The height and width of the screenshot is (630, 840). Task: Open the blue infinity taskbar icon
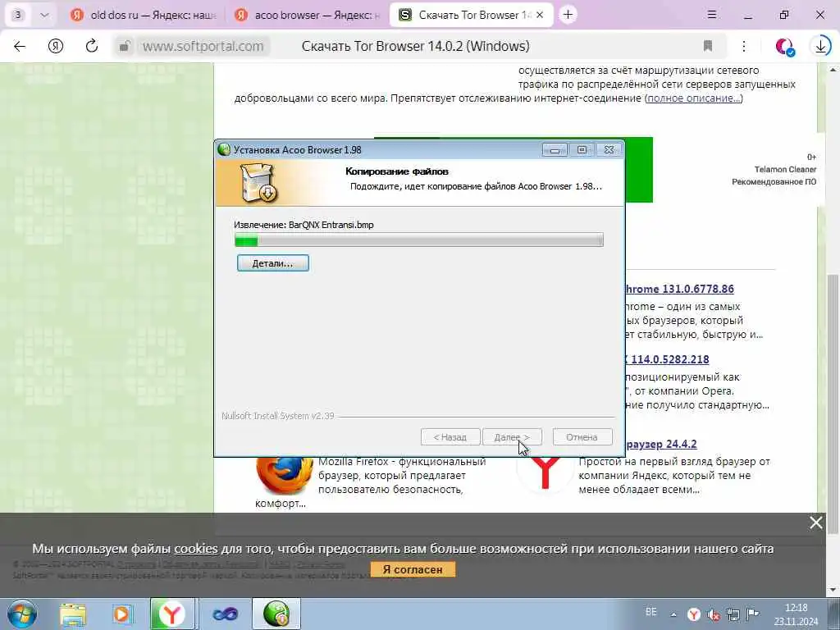[x=225, y=614]
